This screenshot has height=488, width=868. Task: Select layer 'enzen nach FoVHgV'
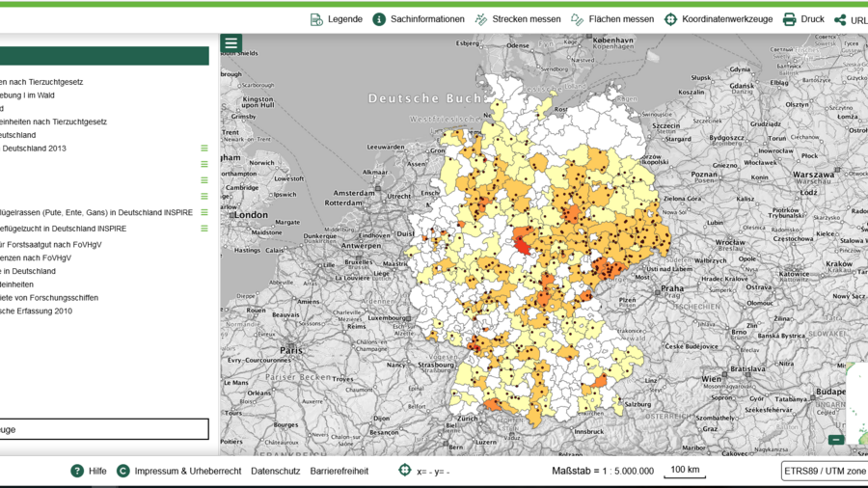coord(36,258)
